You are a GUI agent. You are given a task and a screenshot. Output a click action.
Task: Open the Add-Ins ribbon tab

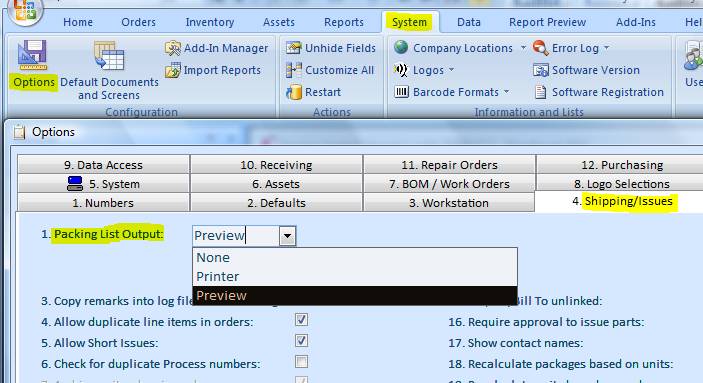click(636, 22)
